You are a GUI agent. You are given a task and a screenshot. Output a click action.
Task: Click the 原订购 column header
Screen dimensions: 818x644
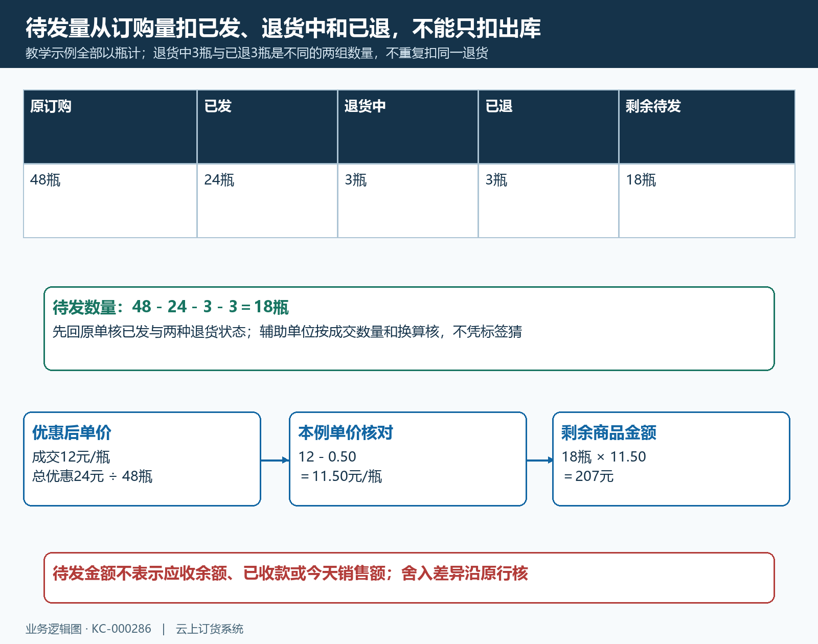point(110,127)
